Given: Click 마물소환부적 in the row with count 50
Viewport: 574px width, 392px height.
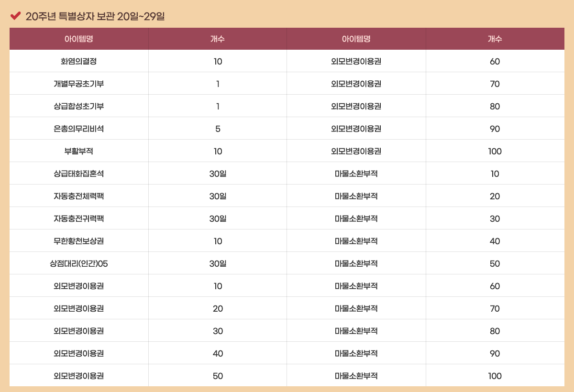Looking at the screenshot, I should tap(356, 263).
